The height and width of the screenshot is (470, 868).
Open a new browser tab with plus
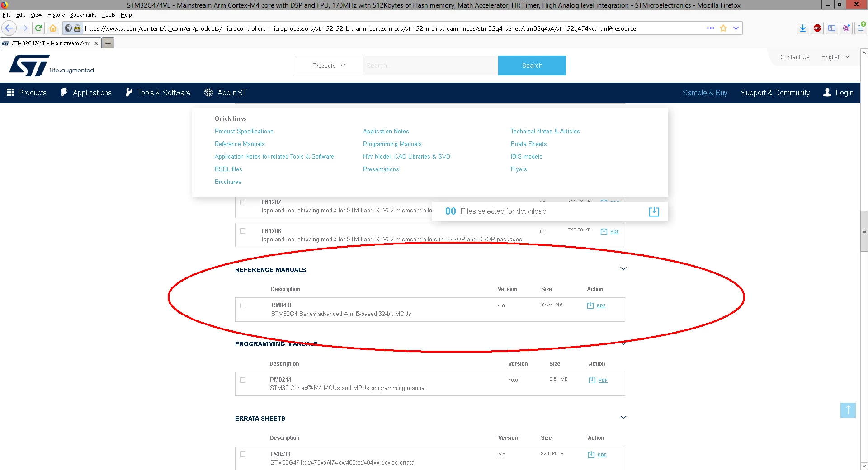click(x=108, y=43)
